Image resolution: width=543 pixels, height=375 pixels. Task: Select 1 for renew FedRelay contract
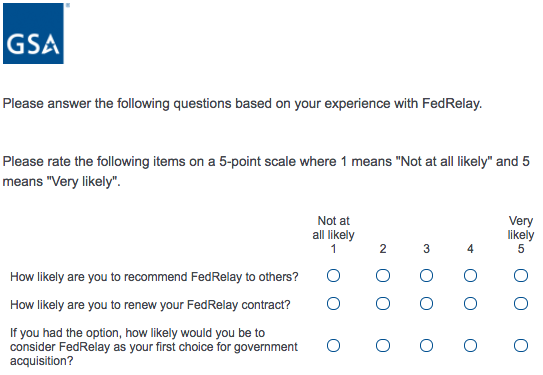333,304
